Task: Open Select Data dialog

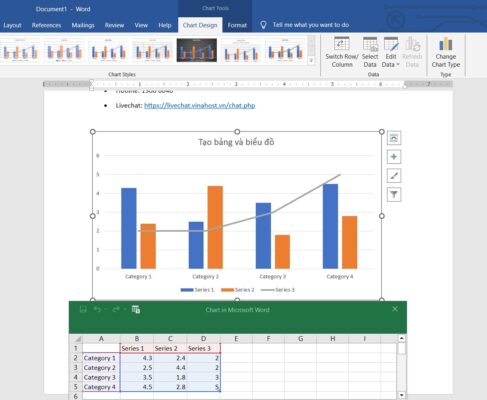Action: [370, 52]
